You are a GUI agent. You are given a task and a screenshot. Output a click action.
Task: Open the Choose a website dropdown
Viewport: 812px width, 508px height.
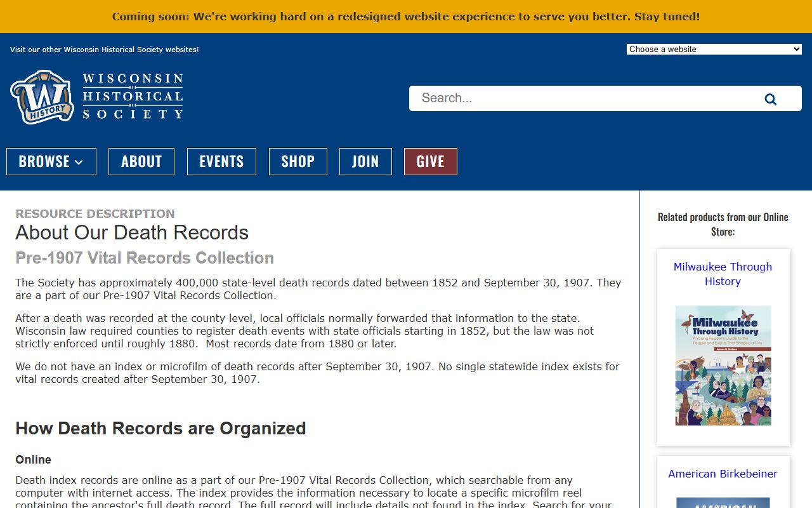pyautogui.click(x=714, y=49)
